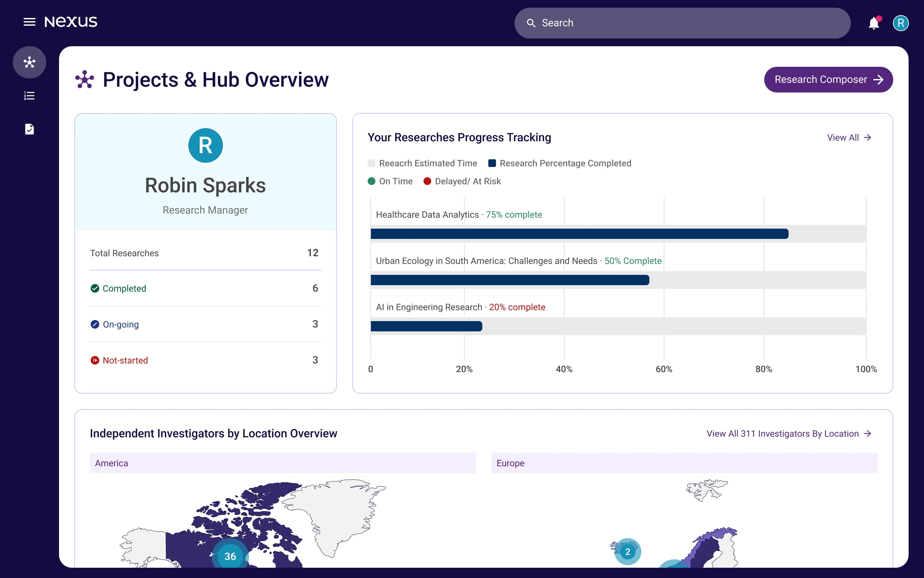Image resolution: width=924 pixels, height=578 pixels.
Task: Click the On-going blue pencil icon
Action: (95, 324)
